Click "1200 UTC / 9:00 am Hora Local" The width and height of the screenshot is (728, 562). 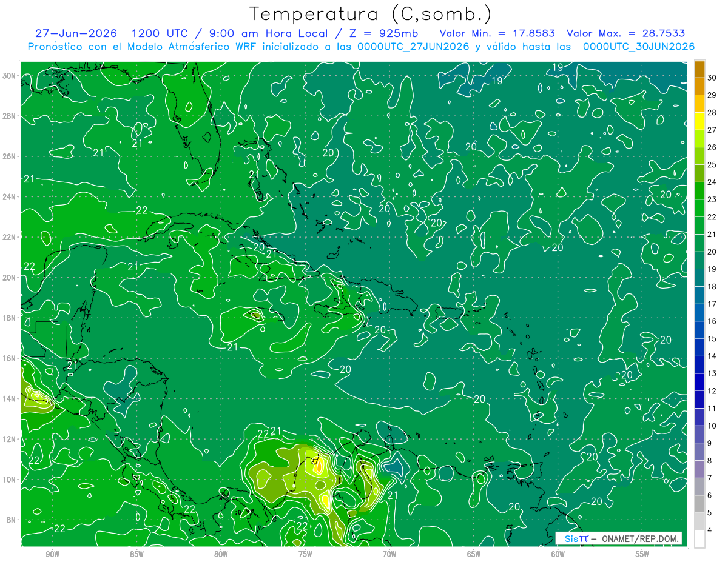pyautogui.click(x=229, y=33)
